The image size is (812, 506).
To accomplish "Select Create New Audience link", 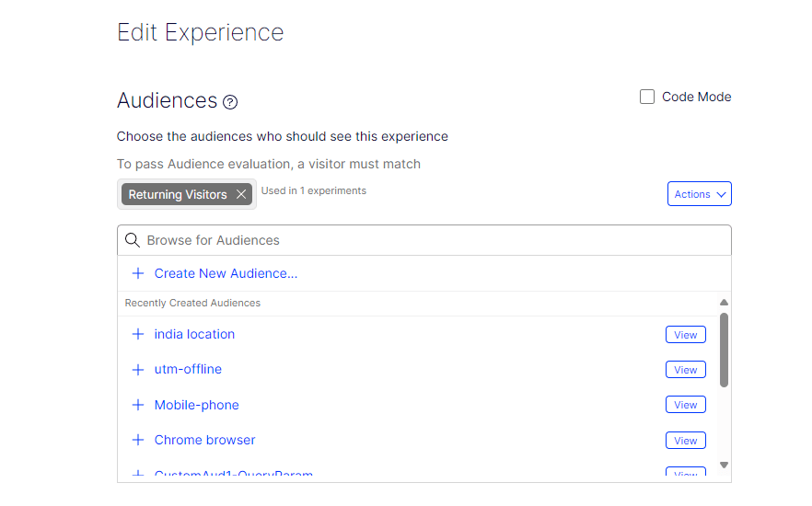I will coord(226,273).
